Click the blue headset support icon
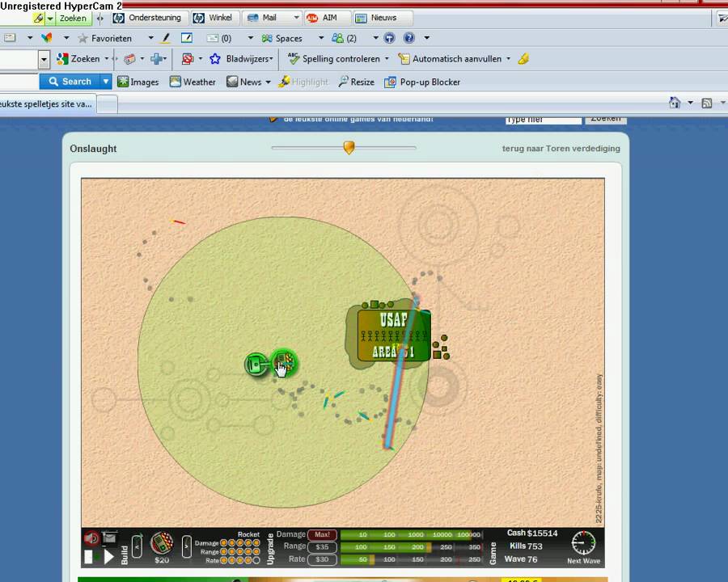728x582 pixels. pyautogui.click(x=390, y=38)
